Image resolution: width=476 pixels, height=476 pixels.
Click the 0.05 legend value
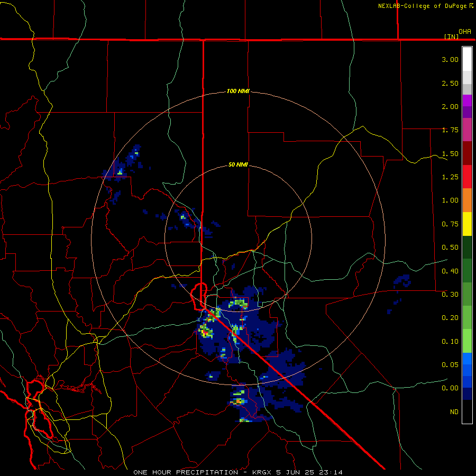coord(450,364)
